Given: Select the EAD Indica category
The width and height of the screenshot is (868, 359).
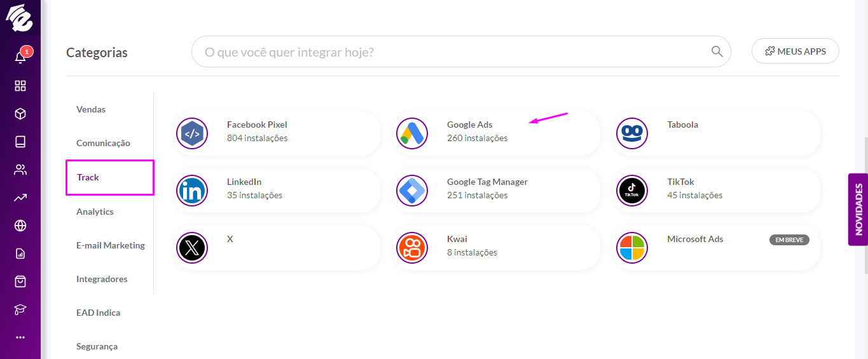Looking at the screenshot, I should (98, 313).
